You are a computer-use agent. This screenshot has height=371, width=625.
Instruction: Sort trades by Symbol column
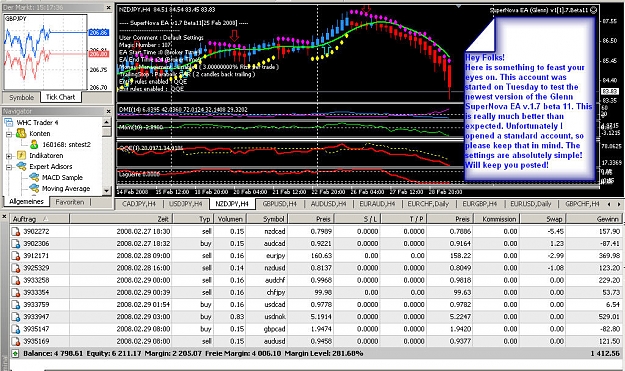coord(267,219)
